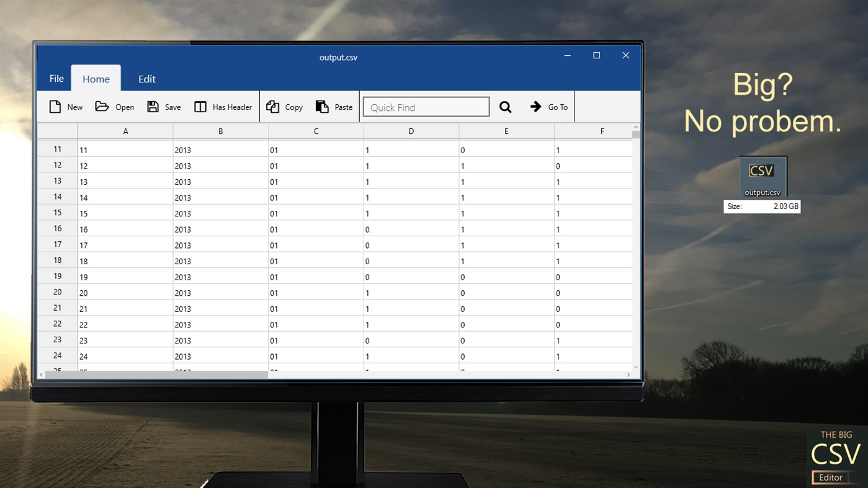Click inside the Quick Find field
The width and height of the screenshot is (868, 488).
pyautogui.click(x=426, y=106)
